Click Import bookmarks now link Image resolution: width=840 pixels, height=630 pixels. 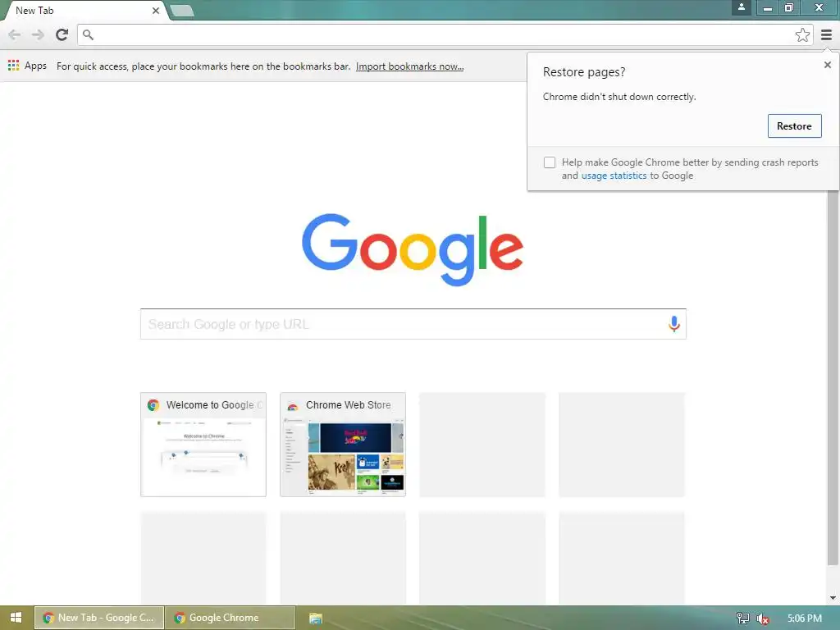click(410, 66)
